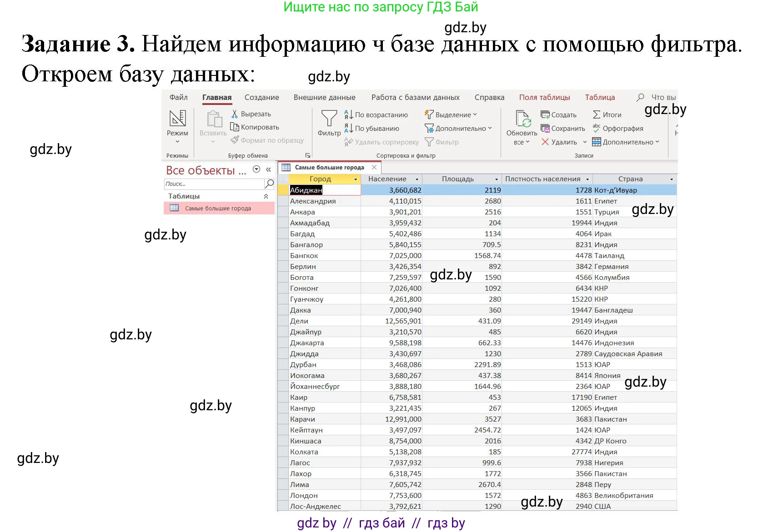Open the Город column filter arrow
Image resolution: width=763 pixels, height=532 pixels.
click(x=355, y=179)
